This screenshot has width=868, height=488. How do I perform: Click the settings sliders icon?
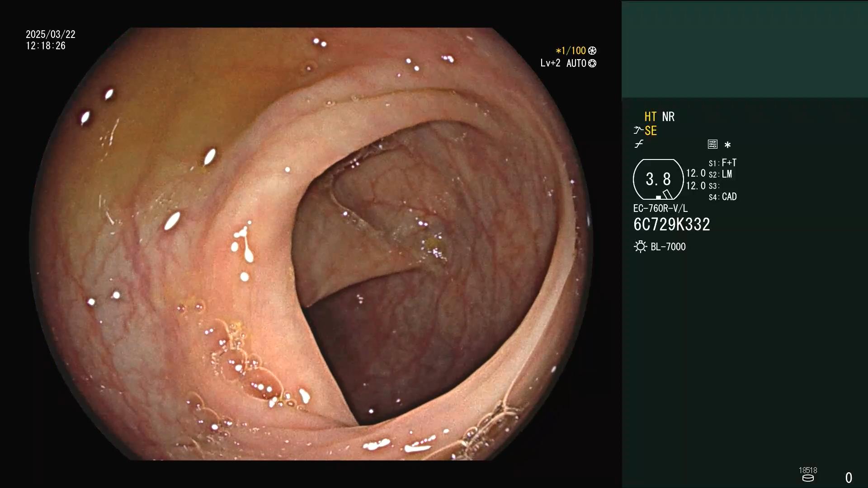point(712,144)
